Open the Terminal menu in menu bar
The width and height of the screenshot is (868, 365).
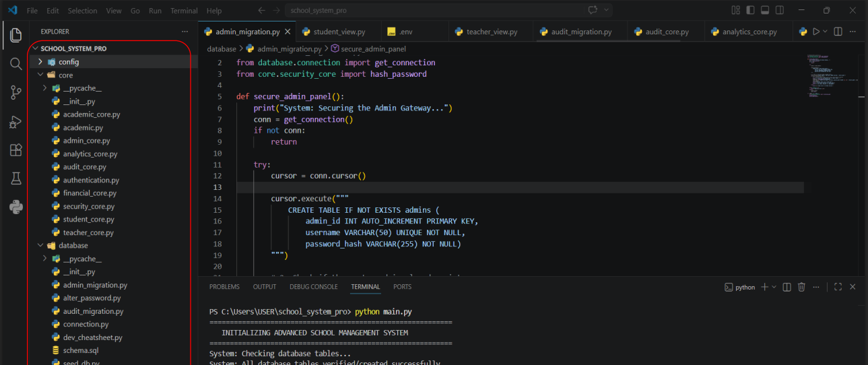184,11
